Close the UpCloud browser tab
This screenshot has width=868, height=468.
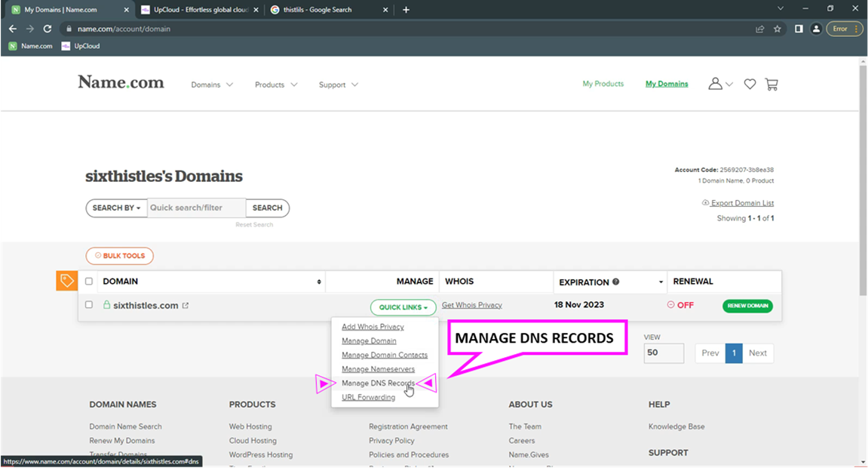click(x=256, y=9)
